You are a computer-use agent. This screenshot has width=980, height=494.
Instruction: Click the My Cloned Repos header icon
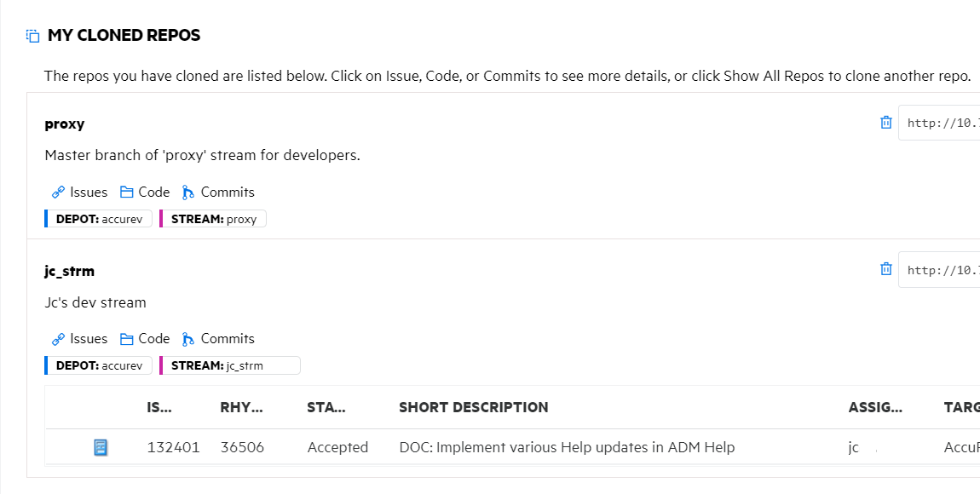32,36
